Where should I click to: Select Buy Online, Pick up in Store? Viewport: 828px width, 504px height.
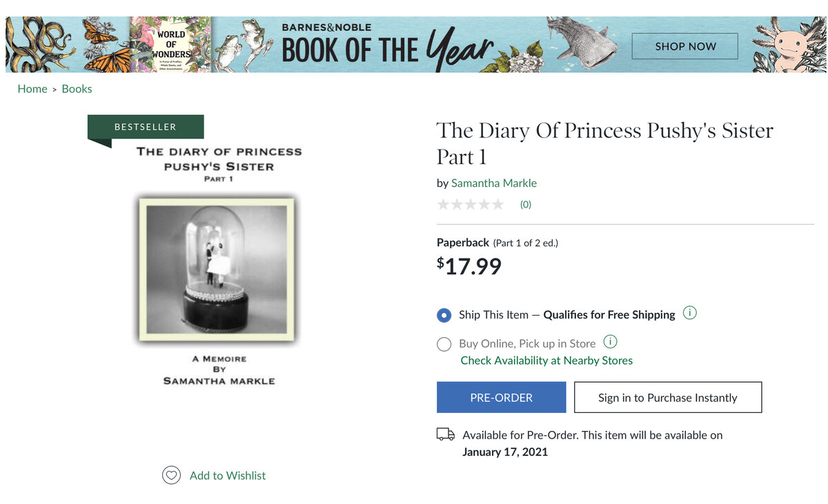click(444, 344)
